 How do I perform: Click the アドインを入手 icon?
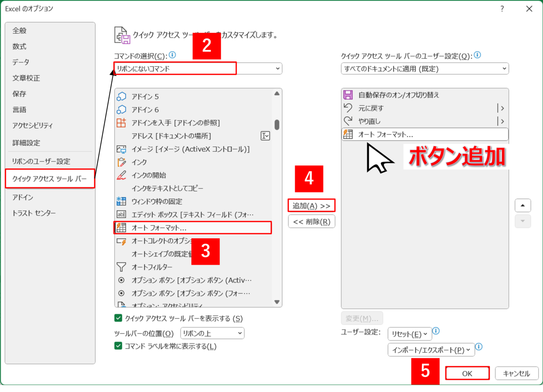tap(121, 122)
